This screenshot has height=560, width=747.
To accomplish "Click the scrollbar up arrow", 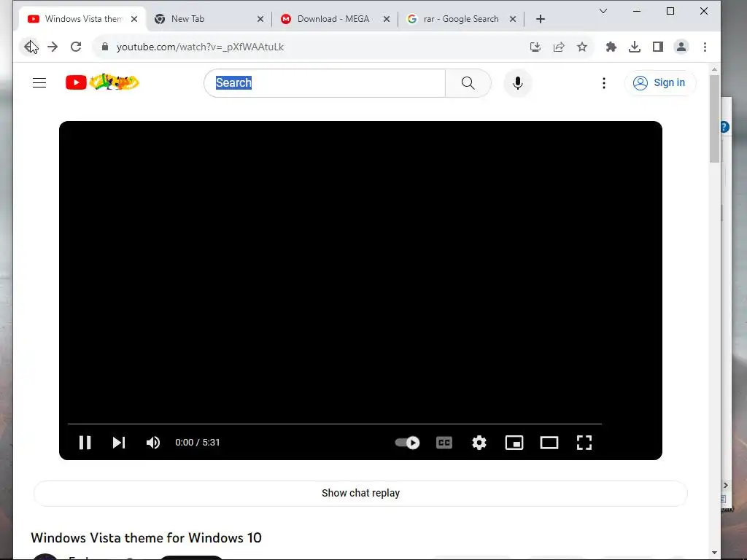I will click(715, 69).
